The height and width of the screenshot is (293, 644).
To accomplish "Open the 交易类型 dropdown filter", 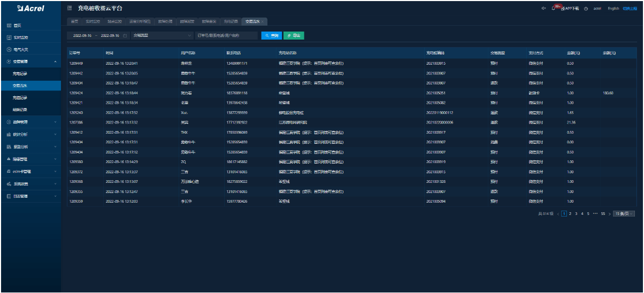I will tap(162, 35).
